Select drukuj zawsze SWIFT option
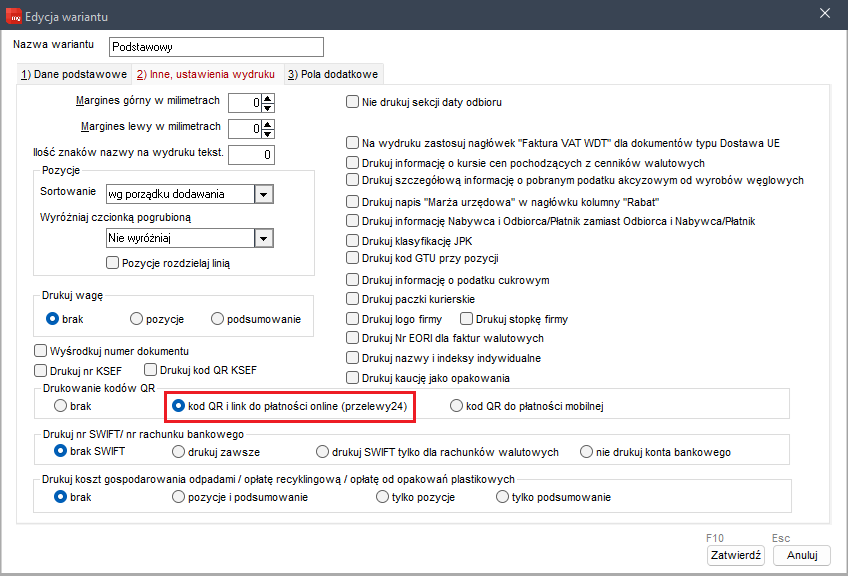Viewport: 848px width, 576px height. click(x=178, y=452)
